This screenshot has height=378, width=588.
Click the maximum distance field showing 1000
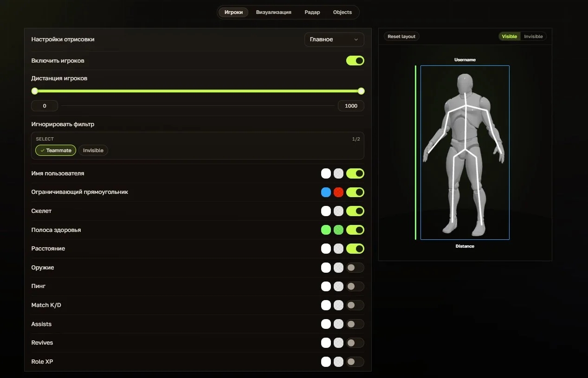[x=351, y=106]
